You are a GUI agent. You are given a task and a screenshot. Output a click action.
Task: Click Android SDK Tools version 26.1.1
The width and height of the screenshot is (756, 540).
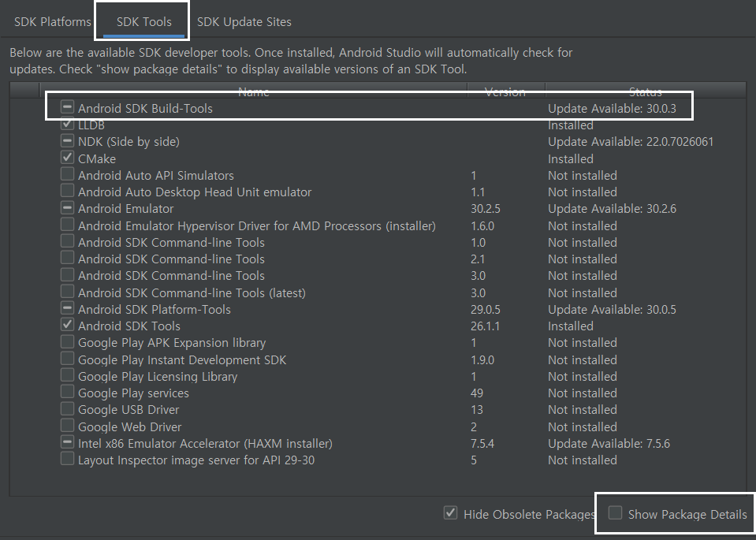[x=485, y=326]
